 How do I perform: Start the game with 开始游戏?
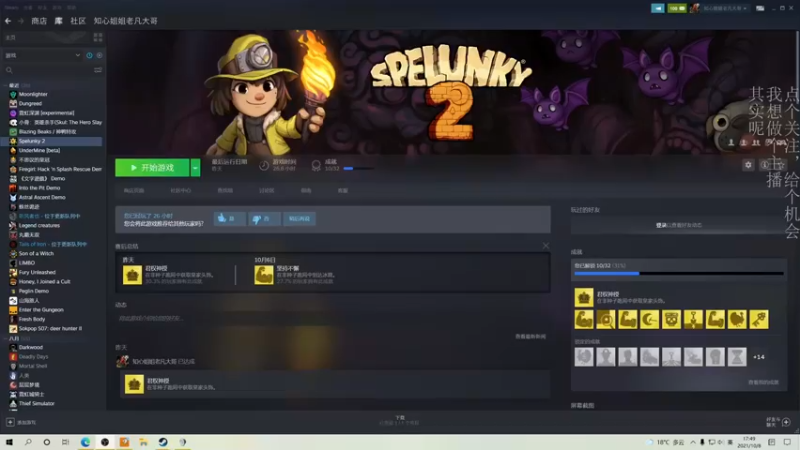tap(153, 167)
